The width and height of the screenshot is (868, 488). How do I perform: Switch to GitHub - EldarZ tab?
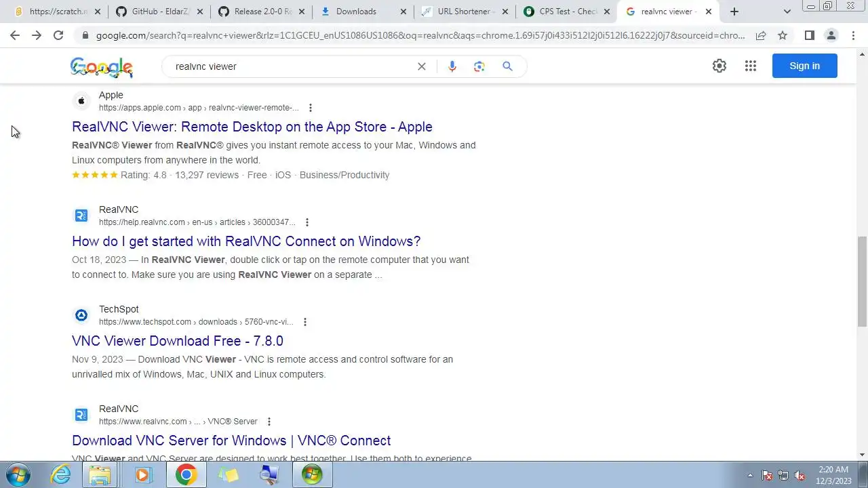[x=159, y=12]
